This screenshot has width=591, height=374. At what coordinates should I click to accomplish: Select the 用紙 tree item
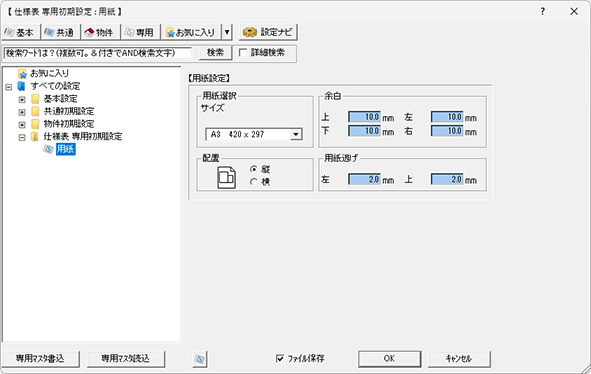click(x=66, y=149)
